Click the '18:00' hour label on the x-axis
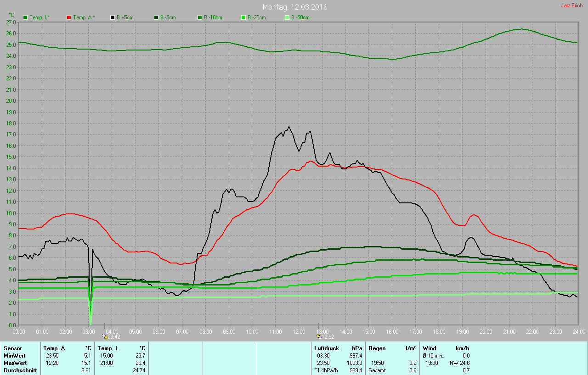588x375 pixels. click(x=439, y=331)
